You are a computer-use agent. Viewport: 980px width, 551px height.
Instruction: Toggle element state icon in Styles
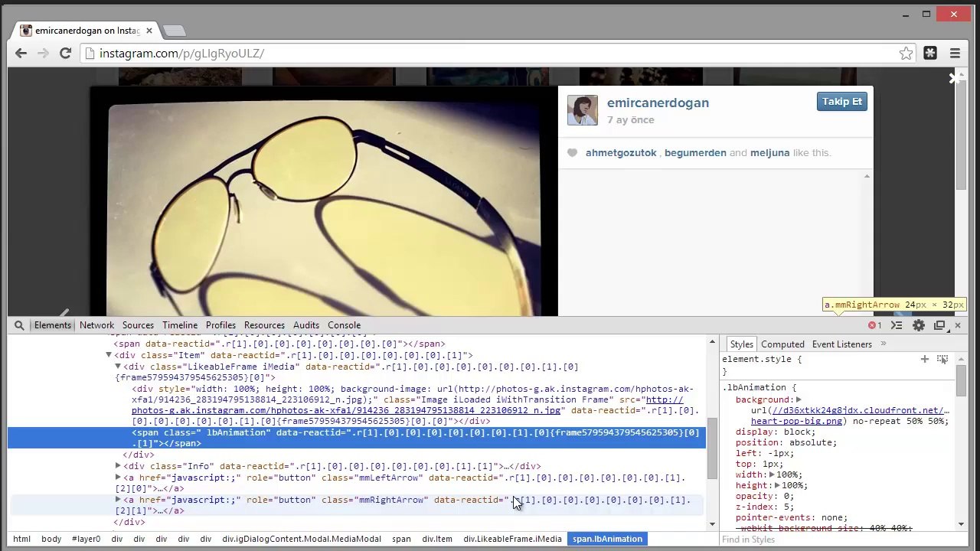coord(942,359)
